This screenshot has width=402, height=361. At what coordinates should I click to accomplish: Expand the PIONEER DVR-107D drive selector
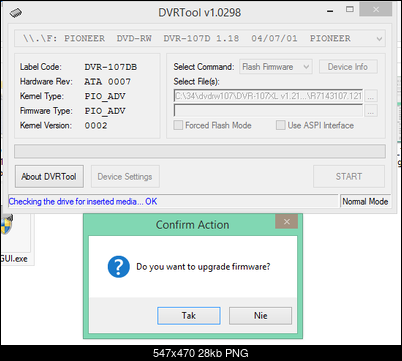pyautogui.click(x=200, y=38)
